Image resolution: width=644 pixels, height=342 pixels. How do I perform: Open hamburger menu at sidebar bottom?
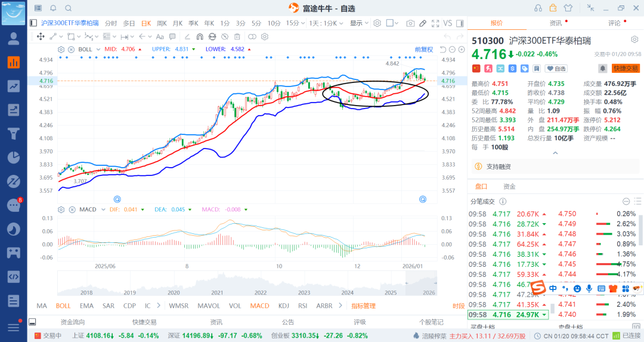tap(14, 327)
